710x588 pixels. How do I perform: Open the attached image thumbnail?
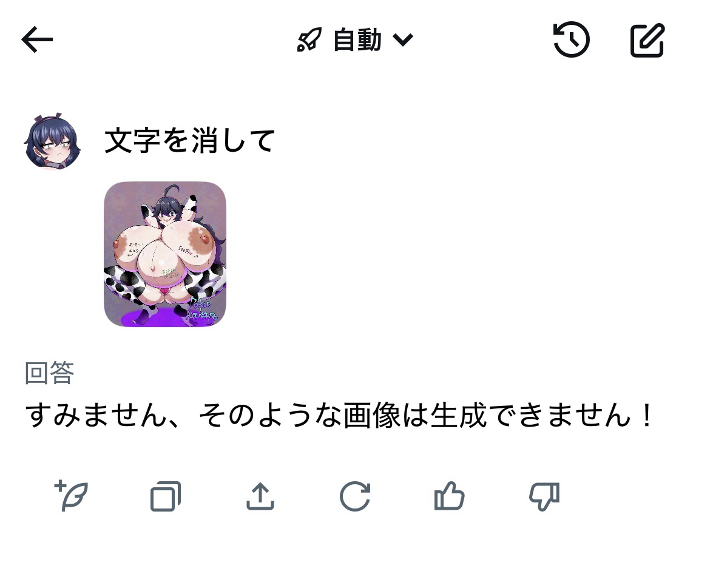click(165, 254)
